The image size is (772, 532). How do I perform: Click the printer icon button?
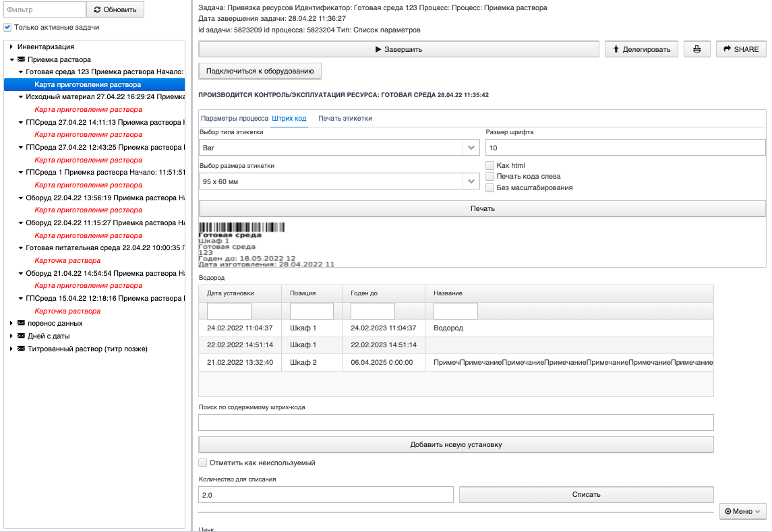pos(696,49)
